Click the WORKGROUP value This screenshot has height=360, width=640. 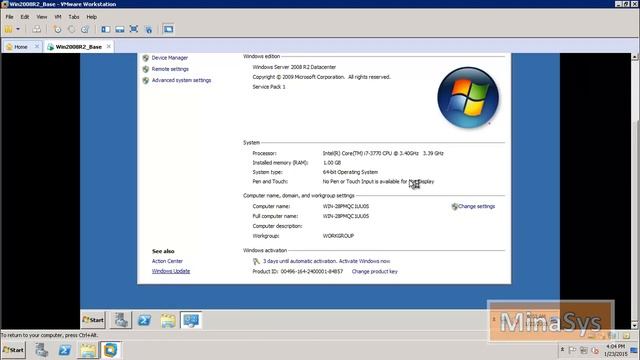(x=338, y=236)
